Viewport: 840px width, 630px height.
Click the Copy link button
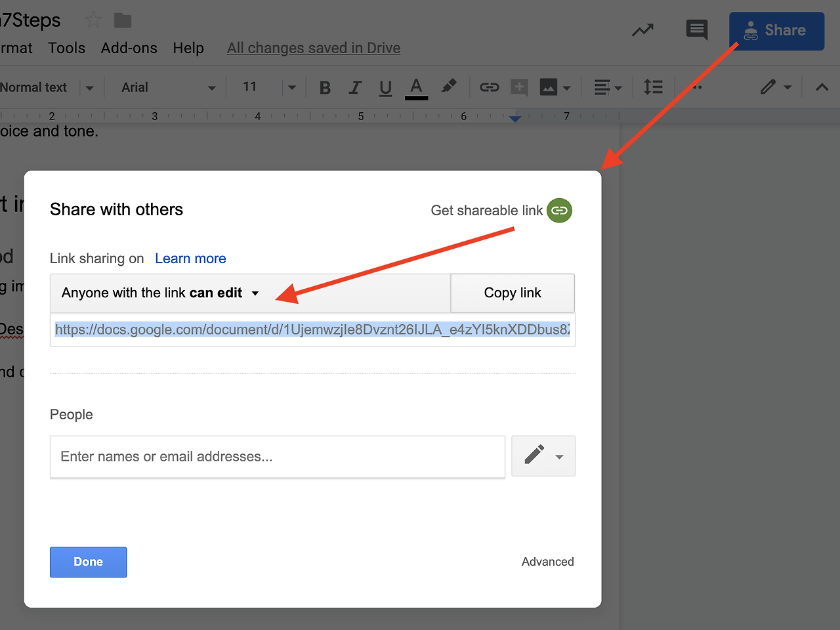coord(513,293)
